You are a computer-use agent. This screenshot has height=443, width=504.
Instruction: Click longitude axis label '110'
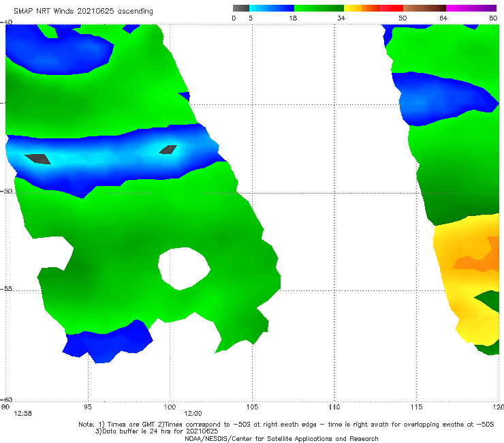pyautogui.click(x=334, y=407)
